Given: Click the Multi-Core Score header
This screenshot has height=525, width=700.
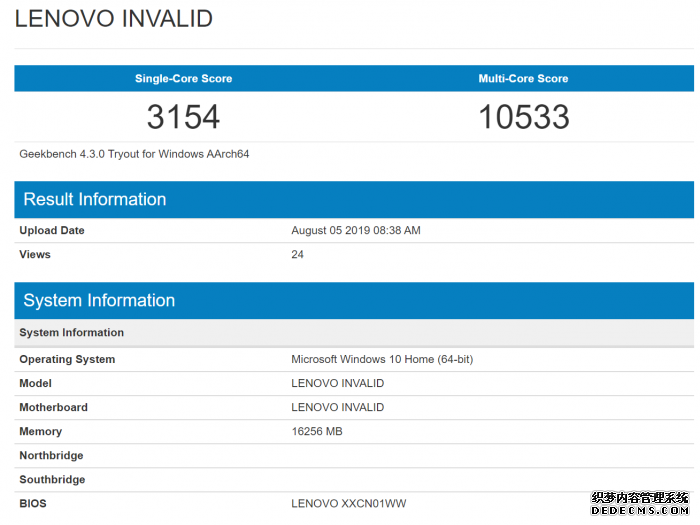Looking at the screenshot, I should (523, 79).
